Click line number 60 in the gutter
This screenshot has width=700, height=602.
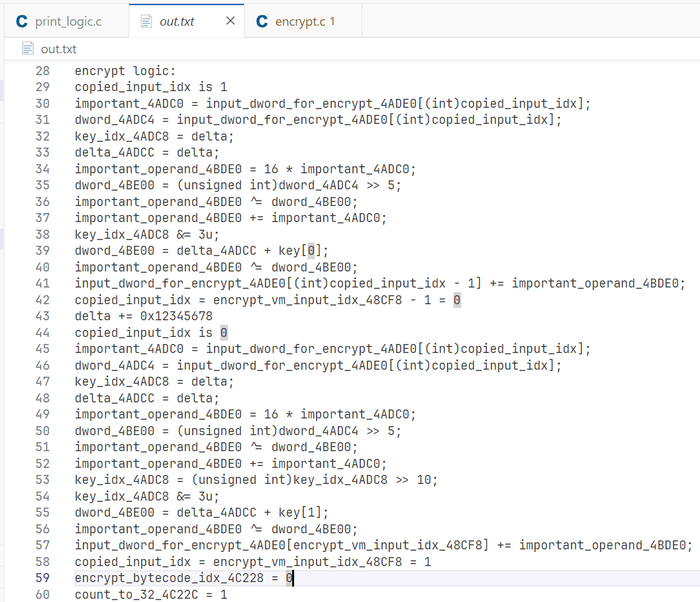pos(42,594)
